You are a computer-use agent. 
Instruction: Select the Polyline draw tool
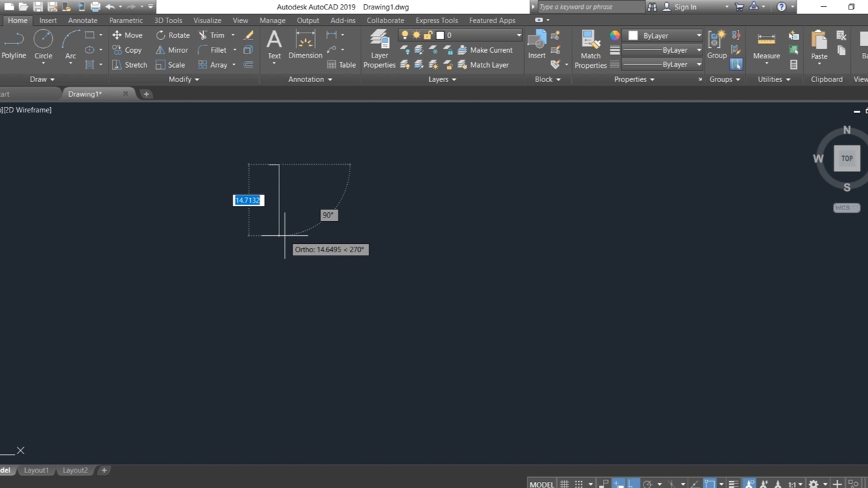(x=13, y=45)
